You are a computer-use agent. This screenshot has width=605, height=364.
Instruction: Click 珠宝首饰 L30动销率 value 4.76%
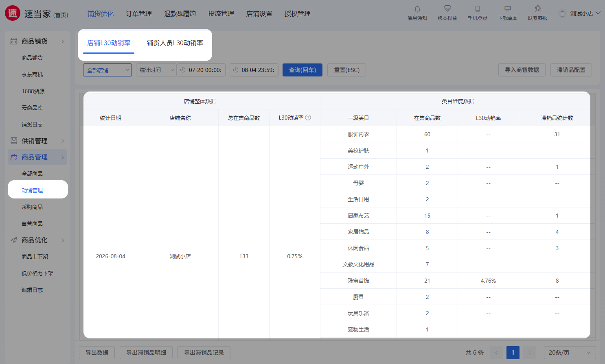tap(488, 281)
